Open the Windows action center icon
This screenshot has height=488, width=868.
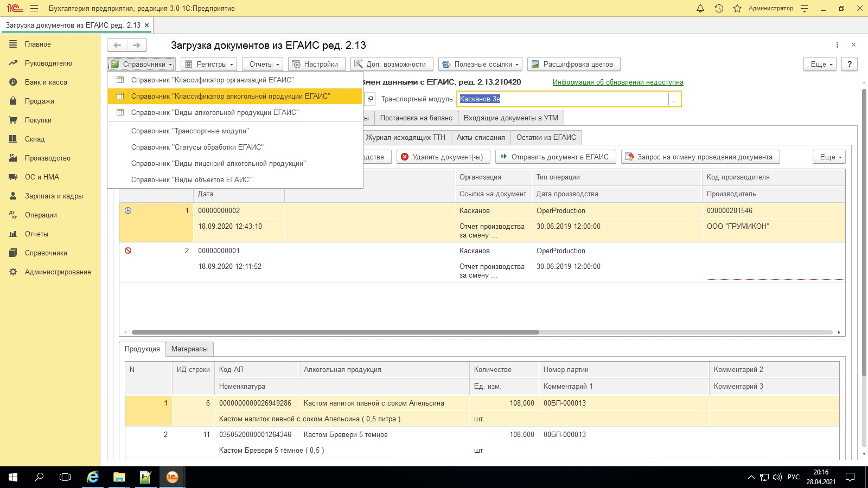850,477
